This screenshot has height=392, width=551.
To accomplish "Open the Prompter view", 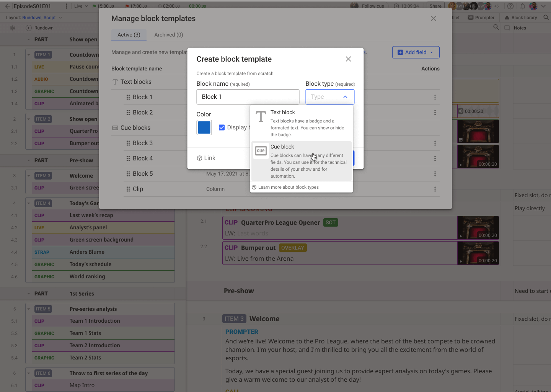I will point(481,18).
